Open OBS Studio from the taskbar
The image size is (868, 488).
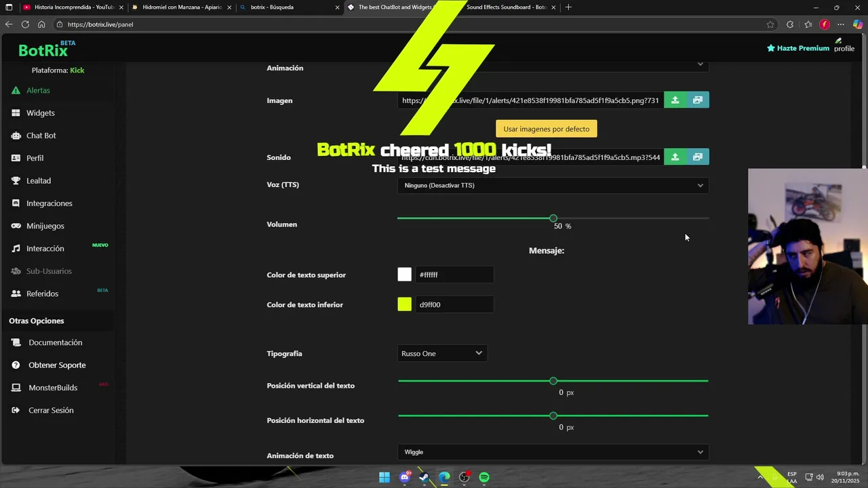465,477
